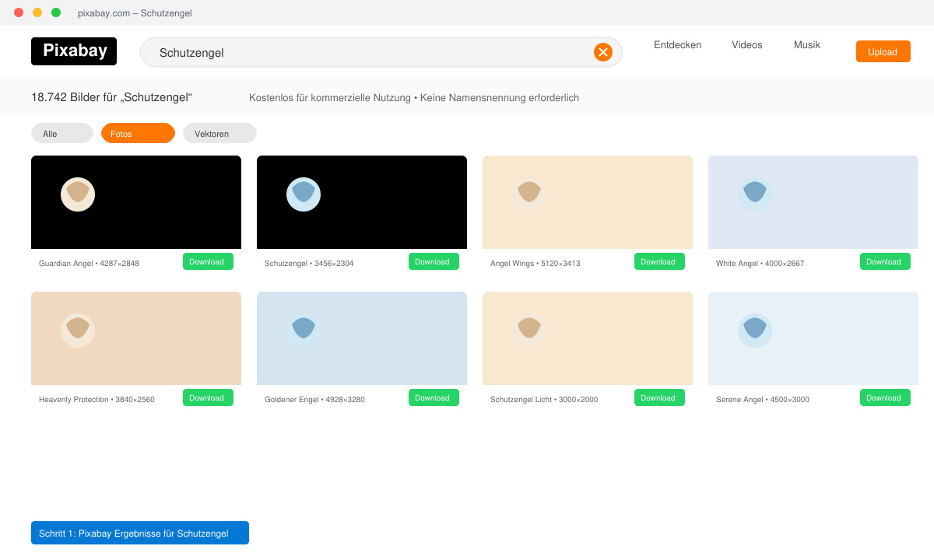Screen dimensions: 934x560
Task: Open the Goldener Engel thumbnail
Action: 362,338
